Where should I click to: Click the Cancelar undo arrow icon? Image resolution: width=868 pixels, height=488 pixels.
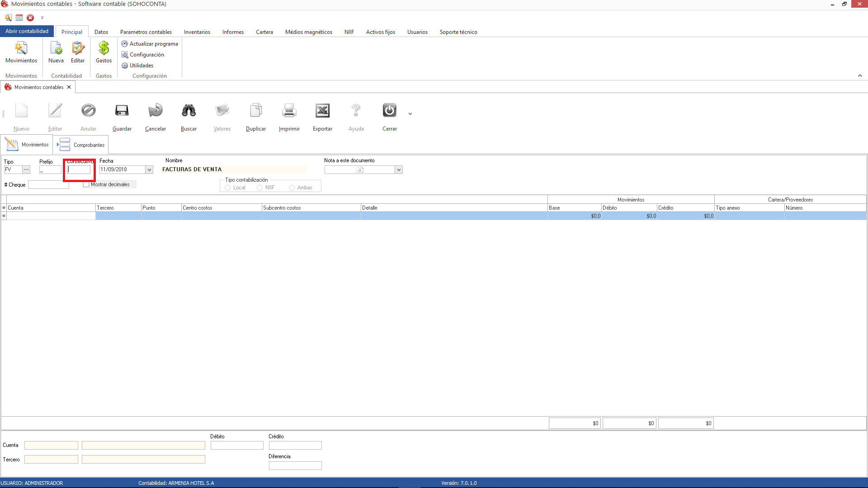tap(155, 111)
